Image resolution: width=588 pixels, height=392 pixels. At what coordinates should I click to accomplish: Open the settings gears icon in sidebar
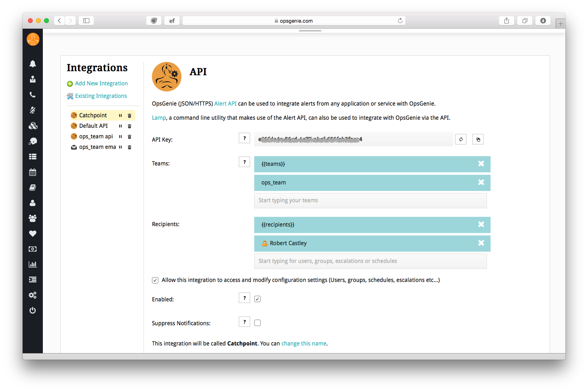[x=33, y=295]
